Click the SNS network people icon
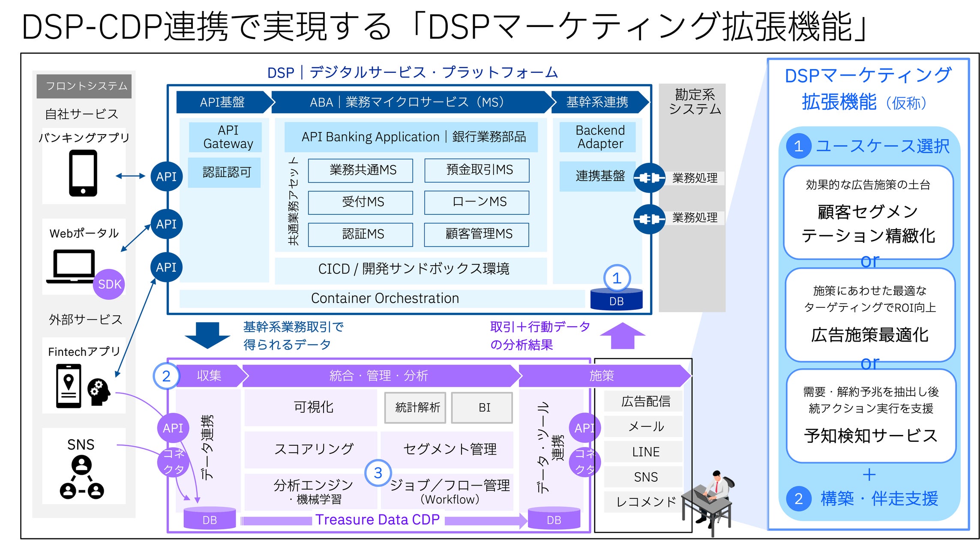The height and width of the screenshot is (540, 980). tap(81, 477)
